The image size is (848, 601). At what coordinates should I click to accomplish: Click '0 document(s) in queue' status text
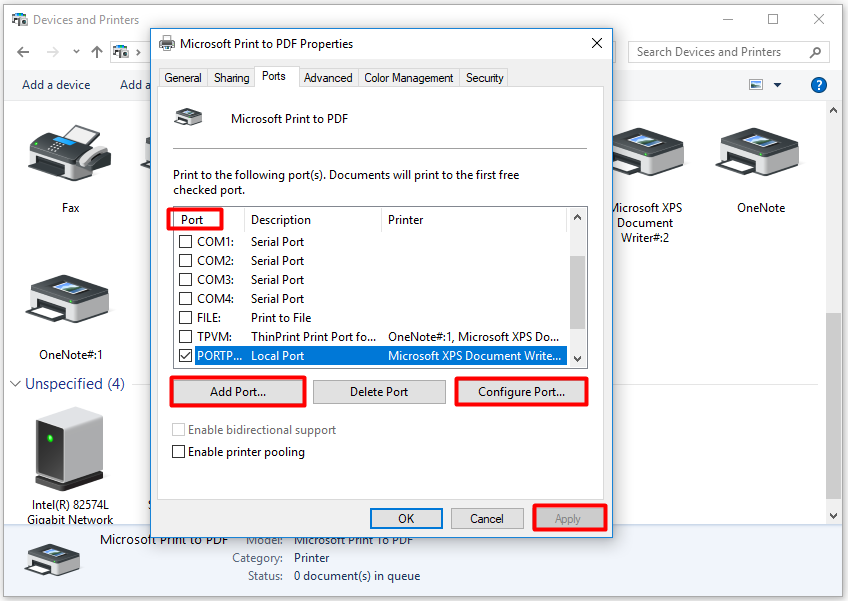coord(357,576)
